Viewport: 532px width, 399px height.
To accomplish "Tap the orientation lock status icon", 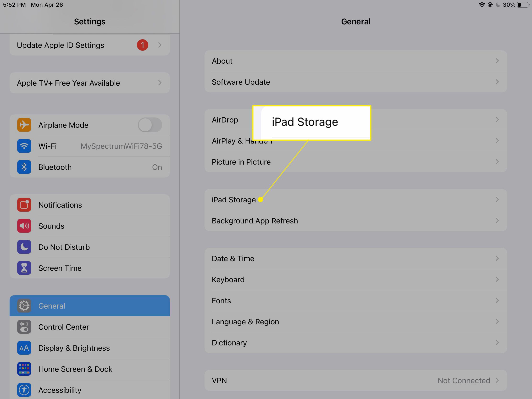I will pyautogui.click(x=490, y=5).
